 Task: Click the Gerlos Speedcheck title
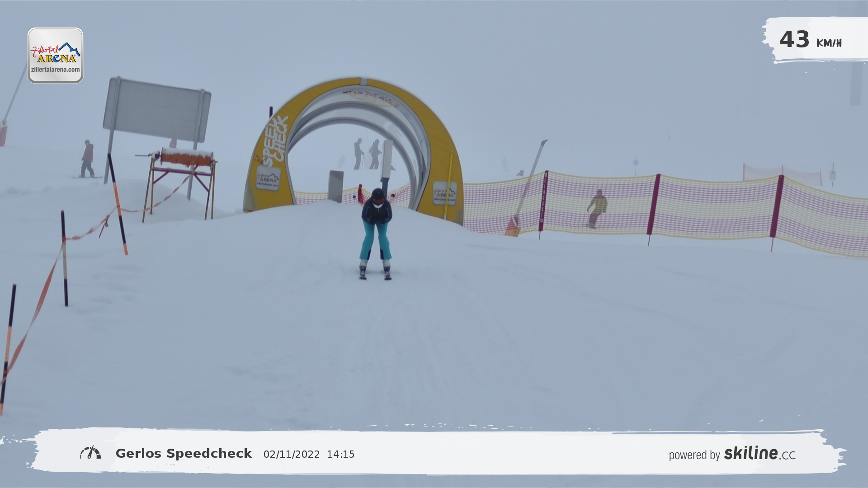point(184,454)
